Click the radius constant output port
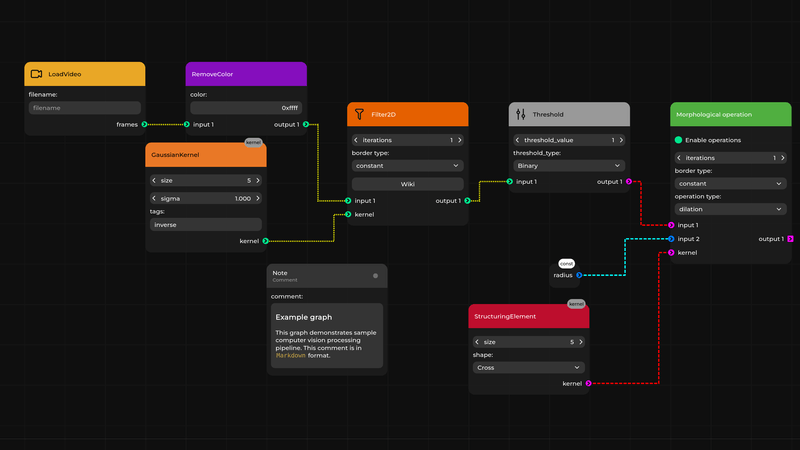 (x=579, y=274)
